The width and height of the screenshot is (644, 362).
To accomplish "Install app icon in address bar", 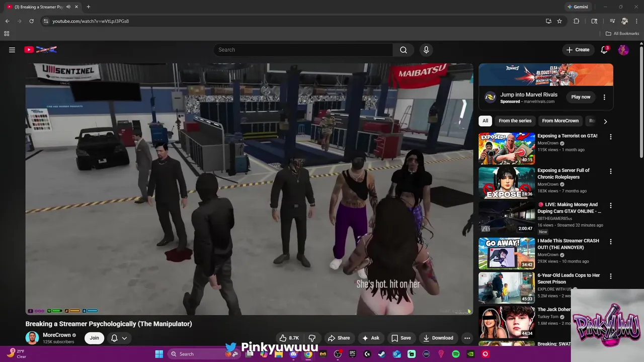I will pos(548,21).
